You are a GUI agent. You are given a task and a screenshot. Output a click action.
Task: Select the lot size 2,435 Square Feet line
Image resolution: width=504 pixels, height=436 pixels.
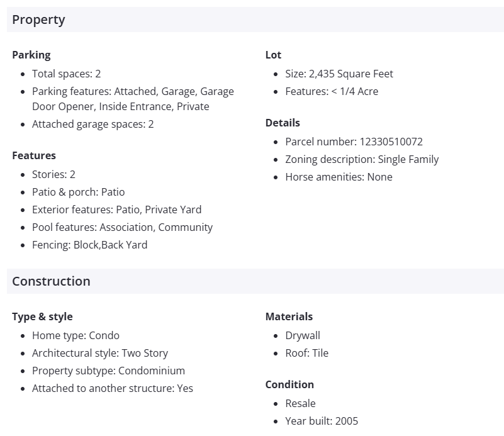click(x=339, y=74)
